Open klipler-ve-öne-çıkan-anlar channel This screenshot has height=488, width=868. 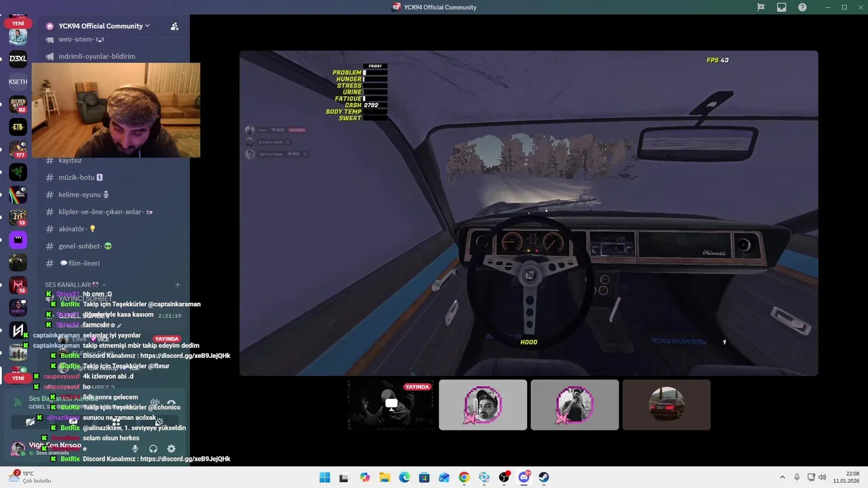(108, 212)
